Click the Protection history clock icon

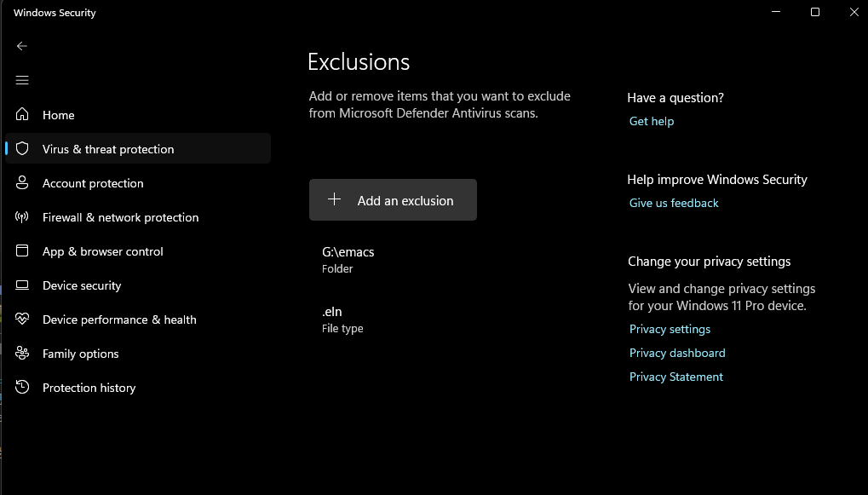coord(22,387)
